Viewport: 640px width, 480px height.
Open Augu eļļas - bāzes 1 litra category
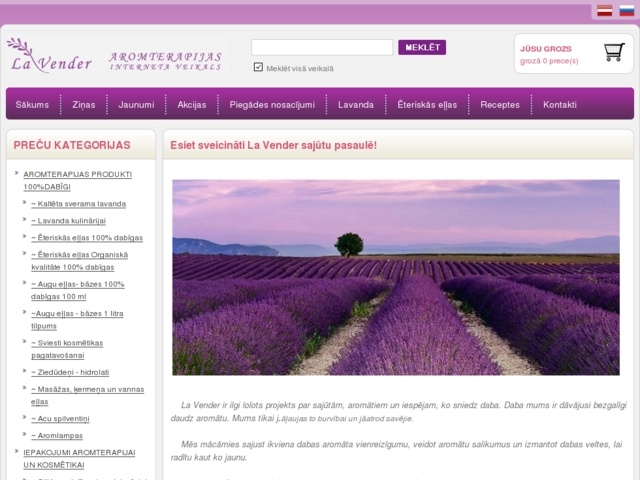tap(77, 320)
